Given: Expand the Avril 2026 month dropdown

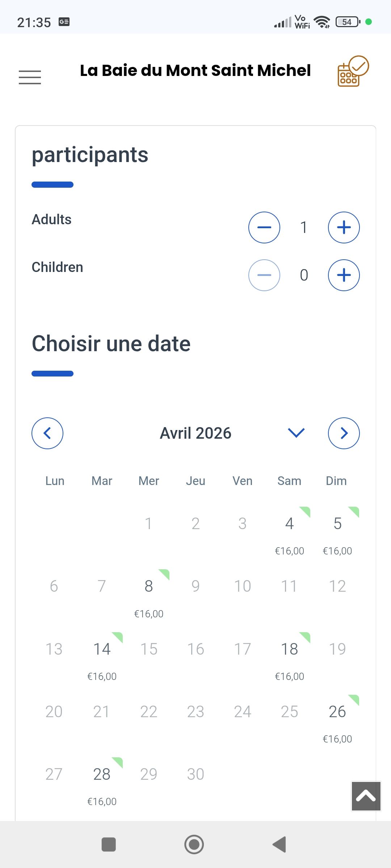Looking at the screenshot, I should (296, 433).
